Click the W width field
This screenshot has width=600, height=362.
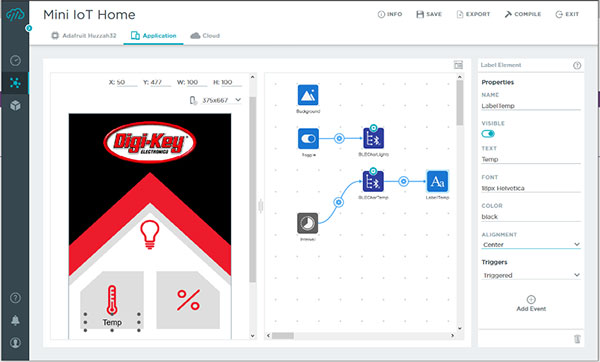[x=197, y=82]
